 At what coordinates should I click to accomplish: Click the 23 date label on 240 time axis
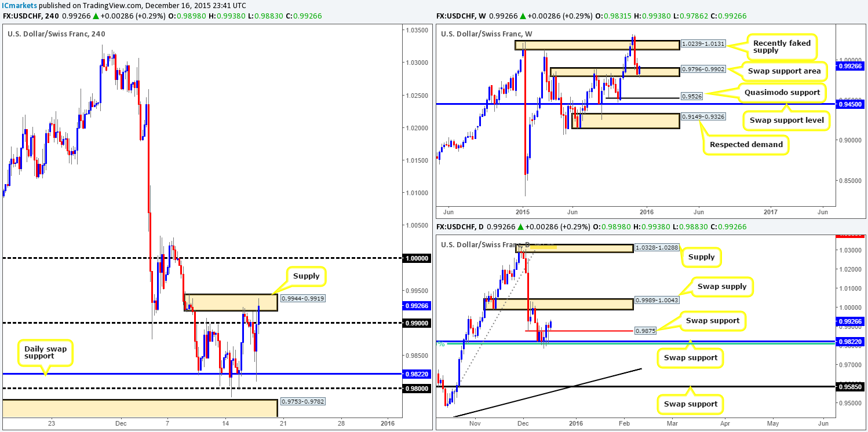52,423
